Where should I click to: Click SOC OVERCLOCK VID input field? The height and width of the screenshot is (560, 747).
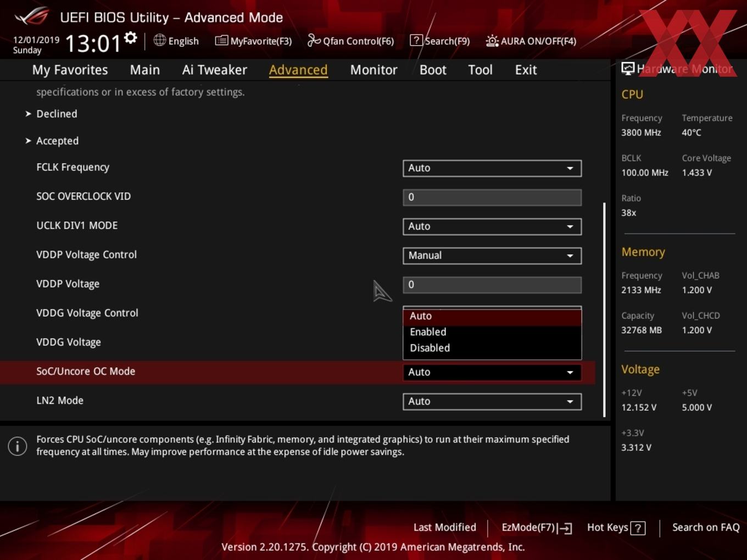492,197
